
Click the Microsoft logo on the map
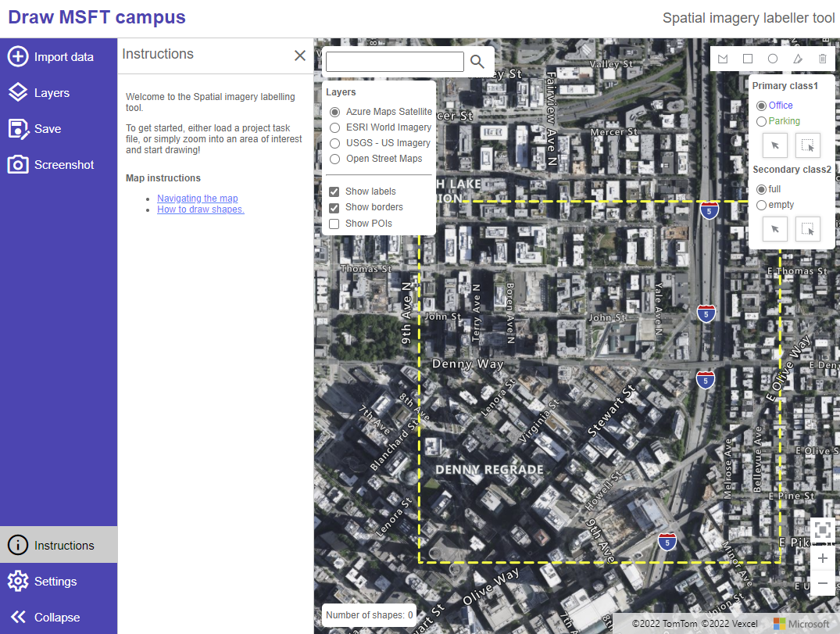tap(802, 624)
